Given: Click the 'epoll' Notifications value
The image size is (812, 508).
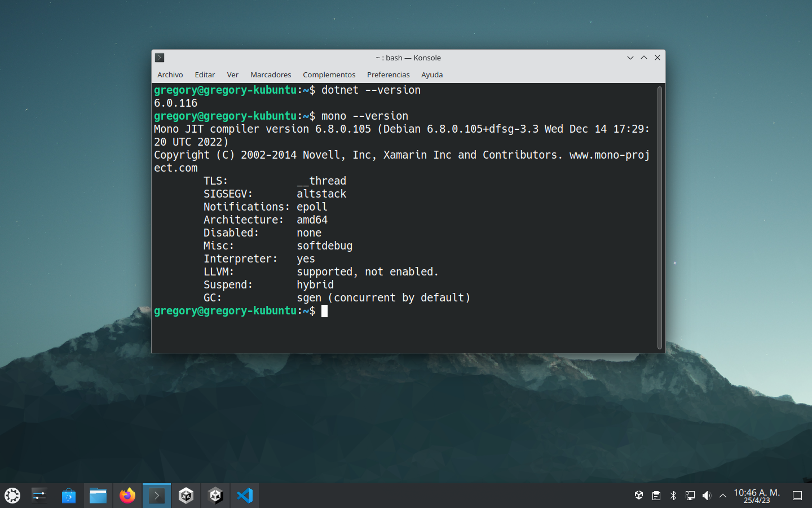Looking at the screenshot, I should click(x=312, y=207).
